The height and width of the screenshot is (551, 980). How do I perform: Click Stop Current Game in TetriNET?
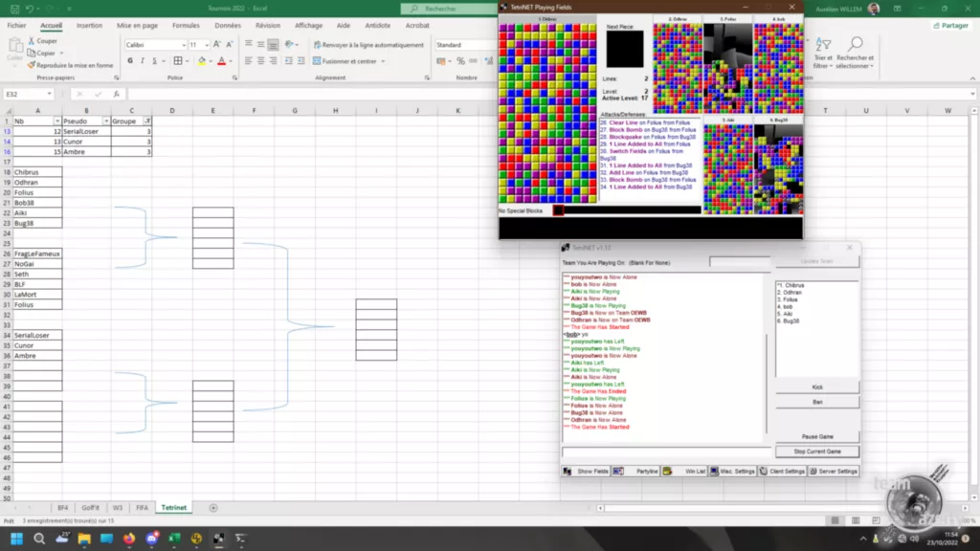coord(817,452)
